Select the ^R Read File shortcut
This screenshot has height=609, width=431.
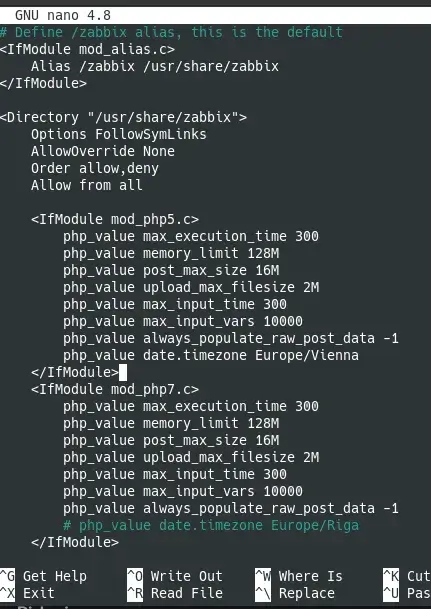coord(175,593)
